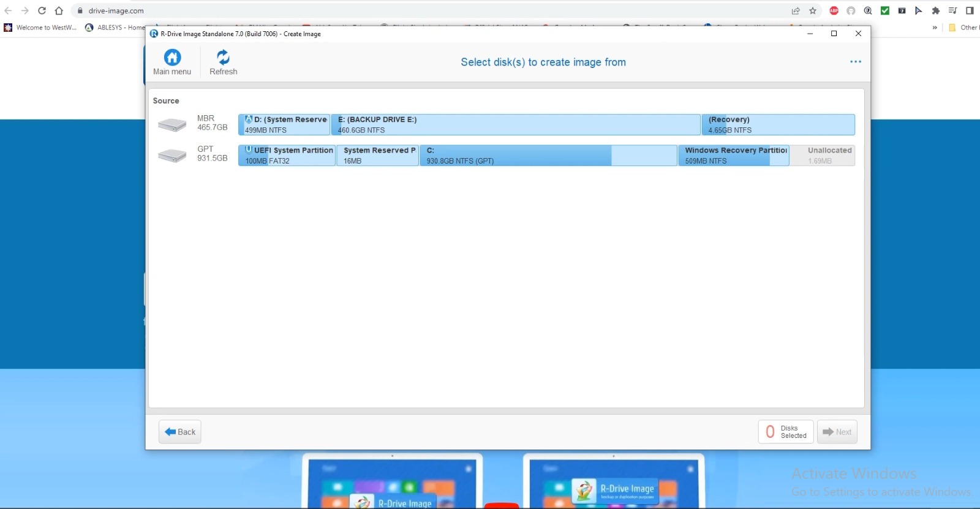Viewport: 980px width, 509px height.
Task: Click the browser forward arrow
Action: tap(25, 10)
